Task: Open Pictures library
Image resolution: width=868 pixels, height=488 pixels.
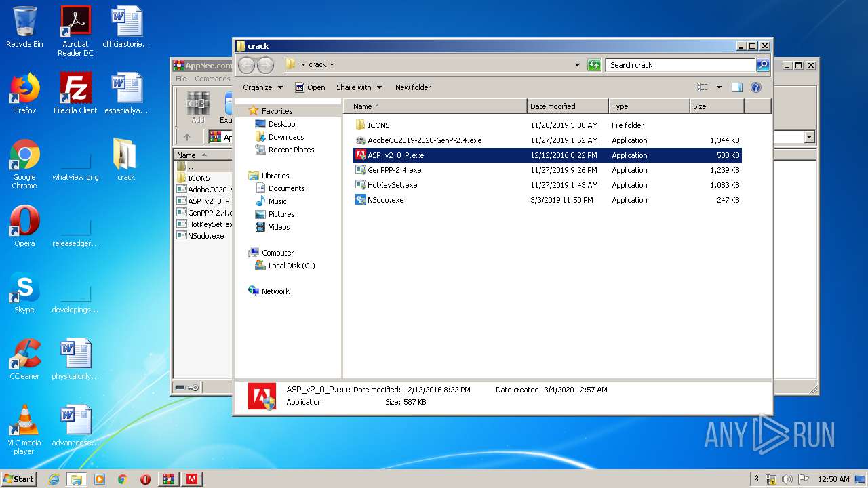Action: (x=281, y=214)
